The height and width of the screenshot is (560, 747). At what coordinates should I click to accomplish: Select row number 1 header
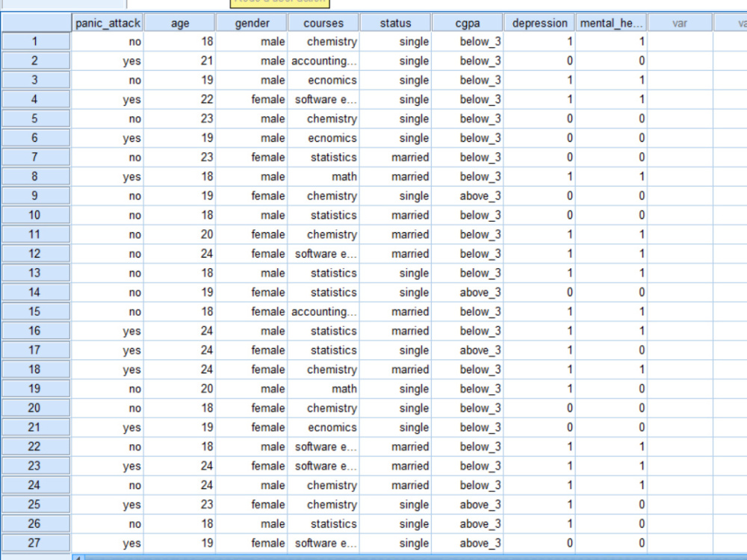(x=36, y=41)
